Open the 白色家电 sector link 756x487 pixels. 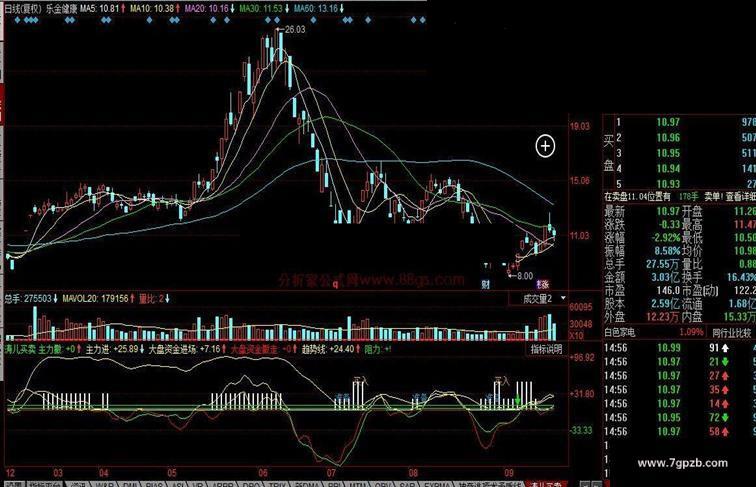tap(620, 332)
